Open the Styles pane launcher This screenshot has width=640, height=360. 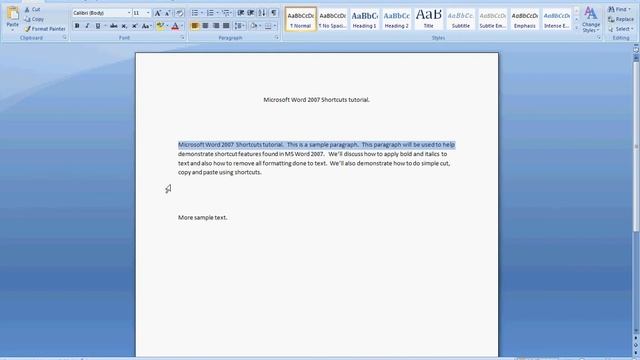tap(599, 38)
